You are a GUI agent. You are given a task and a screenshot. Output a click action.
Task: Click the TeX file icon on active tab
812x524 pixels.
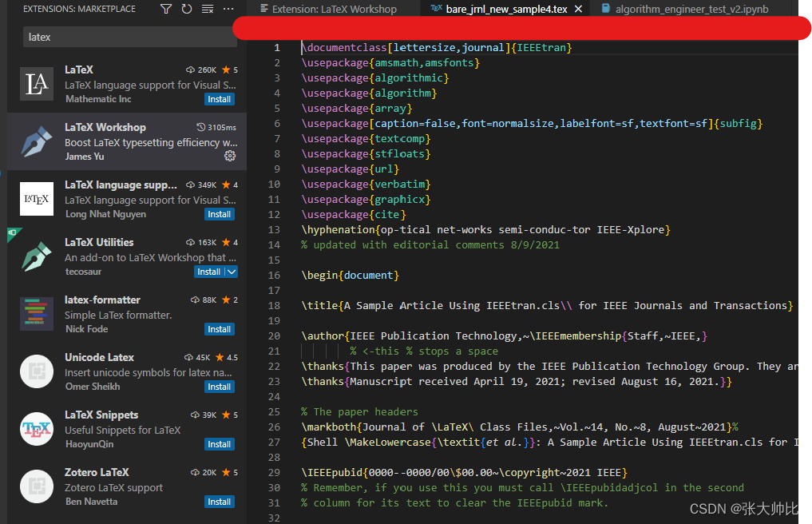pyautogui.click(x=437, y=8)
